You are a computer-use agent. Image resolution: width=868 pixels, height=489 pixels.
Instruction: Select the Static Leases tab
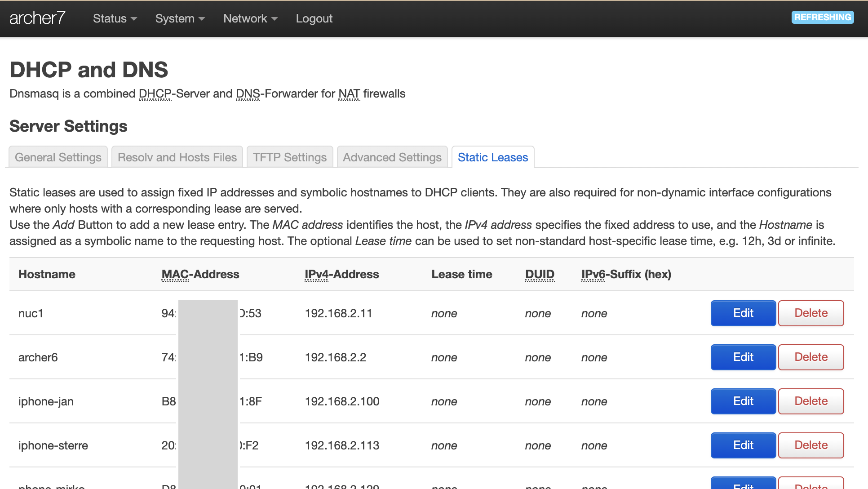(493, 157)
